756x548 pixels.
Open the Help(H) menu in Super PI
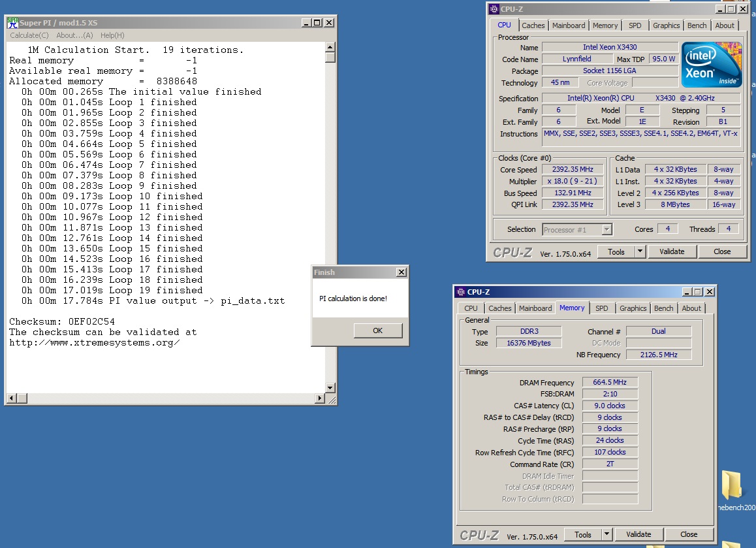(x=112, y=35)
